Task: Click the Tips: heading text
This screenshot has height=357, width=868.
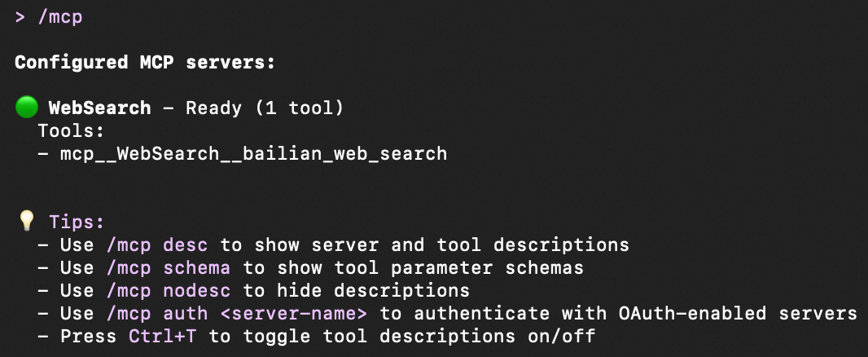Action: pyautogui.click(x=77, y=223)
